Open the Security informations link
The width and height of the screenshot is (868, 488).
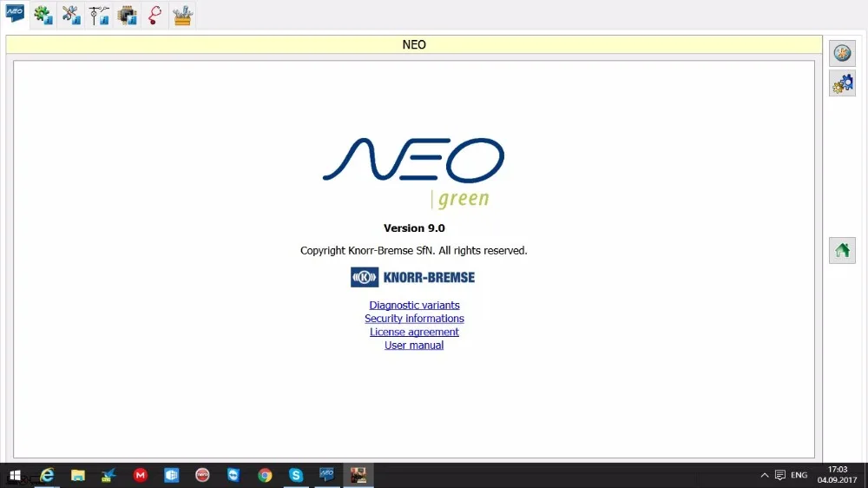(414, 319)
